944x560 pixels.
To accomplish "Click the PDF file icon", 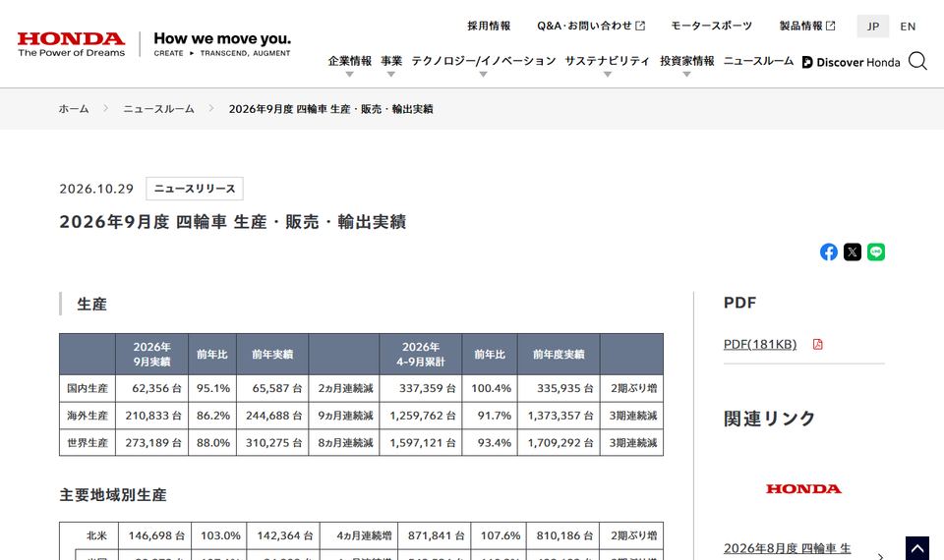I will 817,344.
